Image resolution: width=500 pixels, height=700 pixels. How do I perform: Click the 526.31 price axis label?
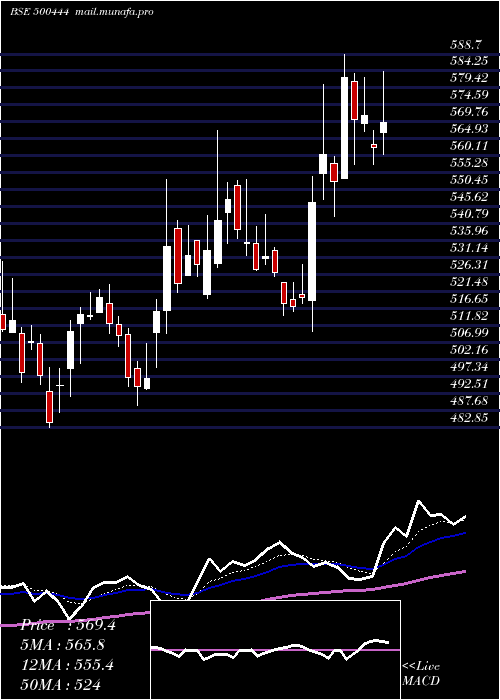tap(469, 265)
